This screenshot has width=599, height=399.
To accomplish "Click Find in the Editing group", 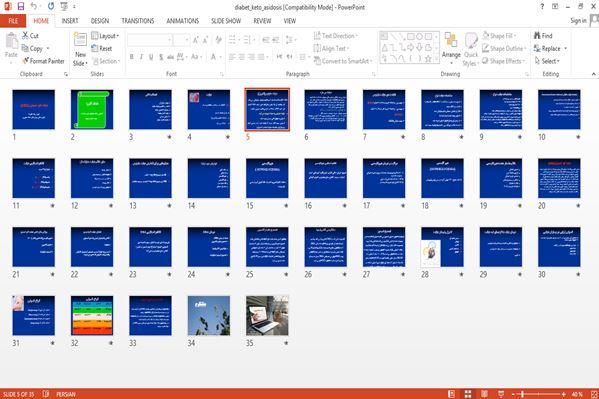I will pyautogui.click(x=543, y=36).
